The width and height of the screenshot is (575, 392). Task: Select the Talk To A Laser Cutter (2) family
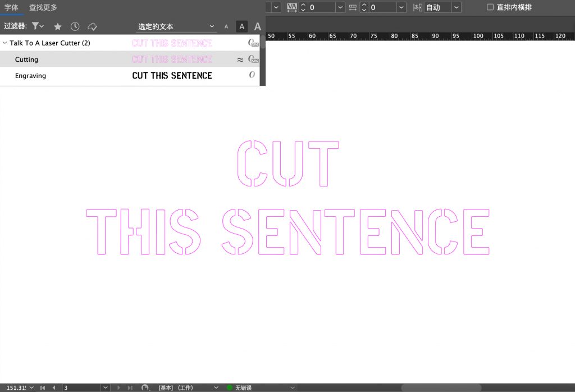pyautogui.click(x=130, y=43)
